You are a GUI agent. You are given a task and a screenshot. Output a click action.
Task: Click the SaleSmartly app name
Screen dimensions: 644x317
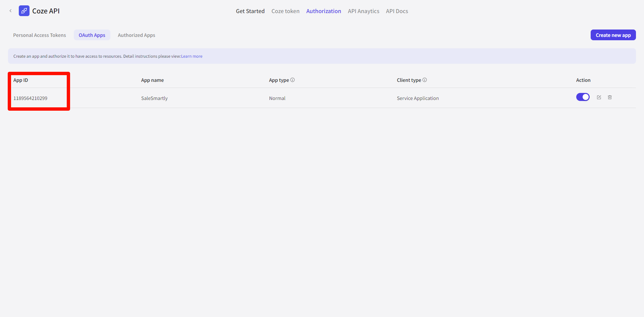pyautogui.click(x=154, y=98)
